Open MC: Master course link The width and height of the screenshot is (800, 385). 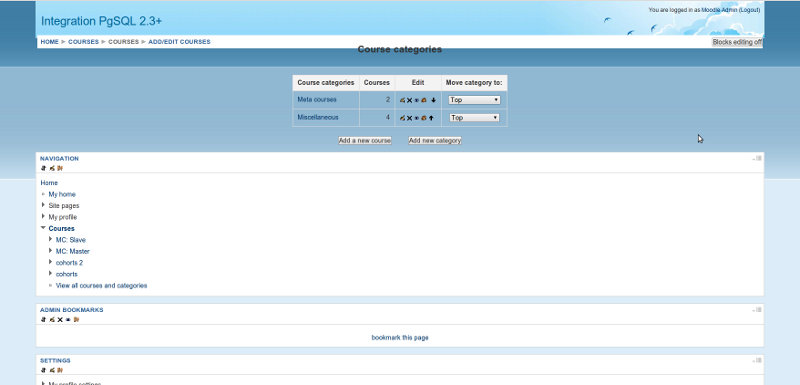[x=73, y=251]
